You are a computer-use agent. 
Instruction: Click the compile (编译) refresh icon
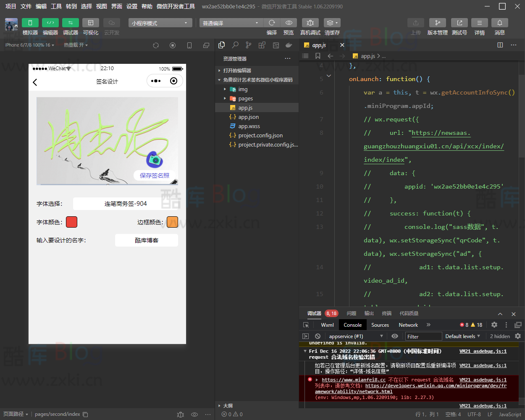tap(272, 23)
